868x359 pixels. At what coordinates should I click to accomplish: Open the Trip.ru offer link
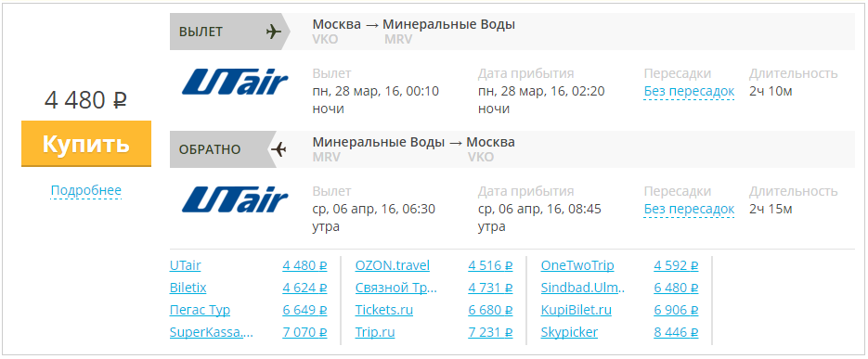pyautogui.click(x=375, y=332)
